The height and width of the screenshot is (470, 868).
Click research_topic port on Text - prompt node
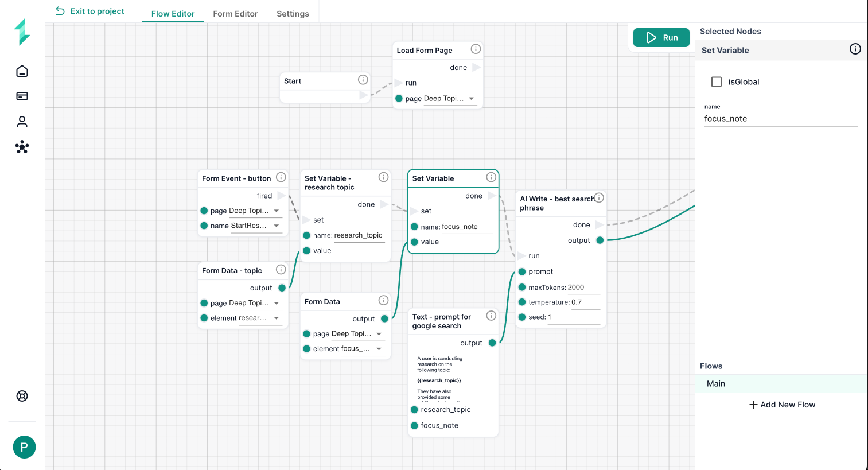click(x=414, y=410)
